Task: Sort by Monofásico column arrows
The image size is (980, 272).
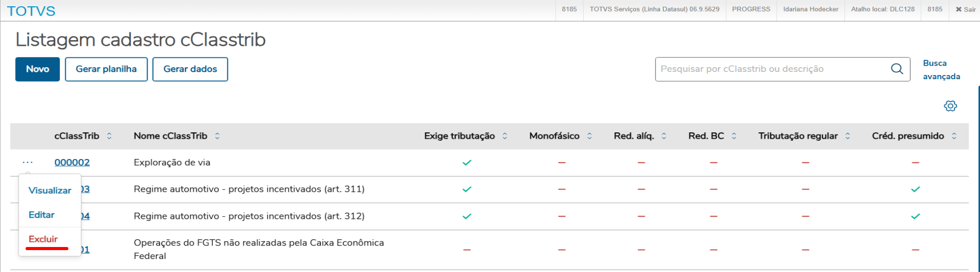Action: click(589, 136)
